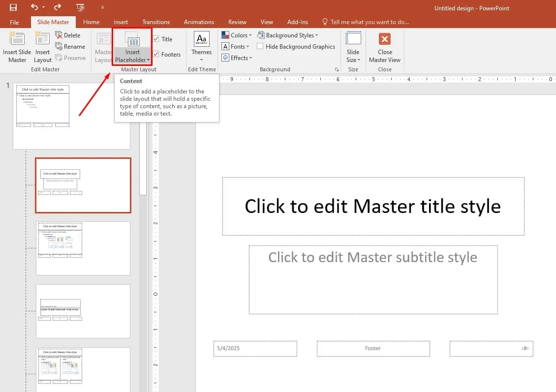Screen dimensions: 556x392
Task: Open the Undo history dropdown arrow
Action: point(44,7)
